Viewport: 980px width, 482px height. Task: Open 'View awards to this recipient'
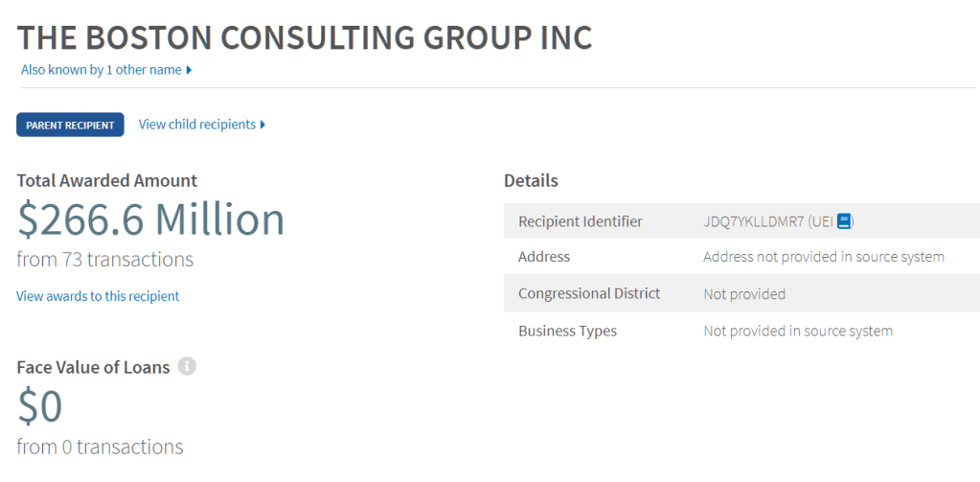point(98,296)
